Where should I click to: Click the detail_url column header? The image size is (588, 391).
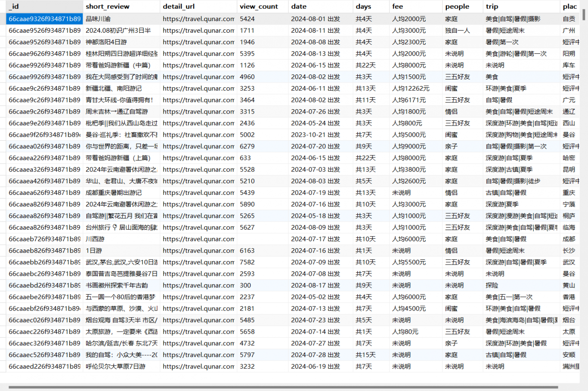pyautogui.click(x=198, y=6)
